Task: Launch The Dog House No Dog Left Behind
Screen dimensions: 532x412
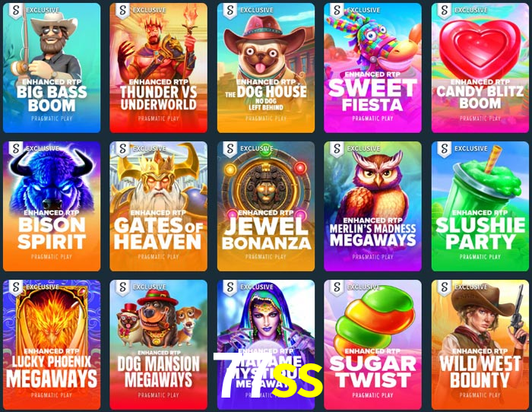Action: [266, 68]
